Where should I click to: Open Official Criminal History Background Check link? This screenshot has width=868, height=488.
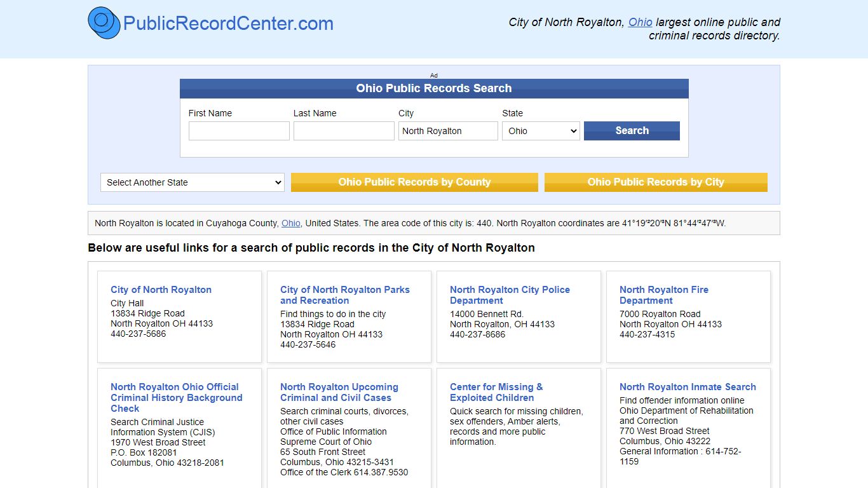177,398
